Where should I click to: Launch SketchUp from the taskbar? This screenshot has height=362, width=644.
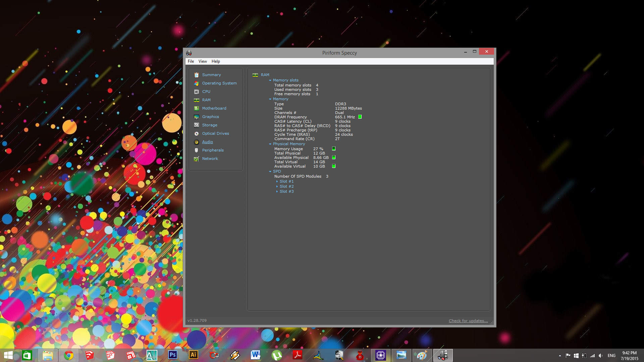(x=90, y=355)
